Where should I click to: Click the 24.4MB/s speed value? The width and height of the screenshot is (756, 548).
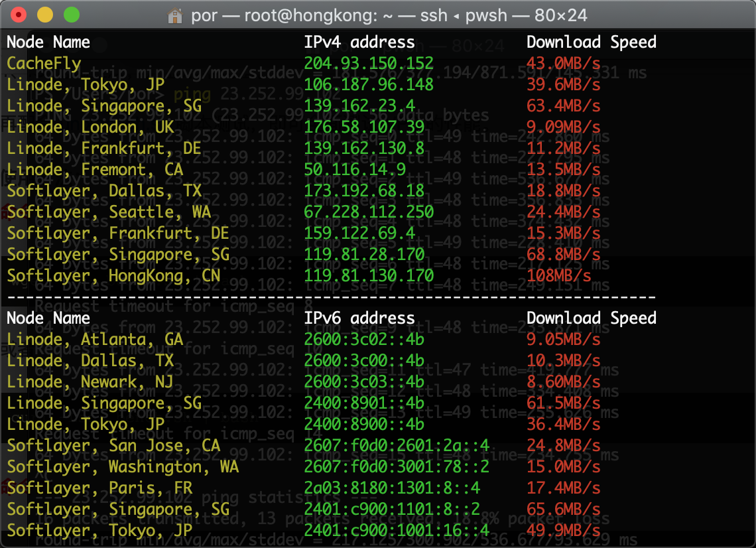point(563,212)
